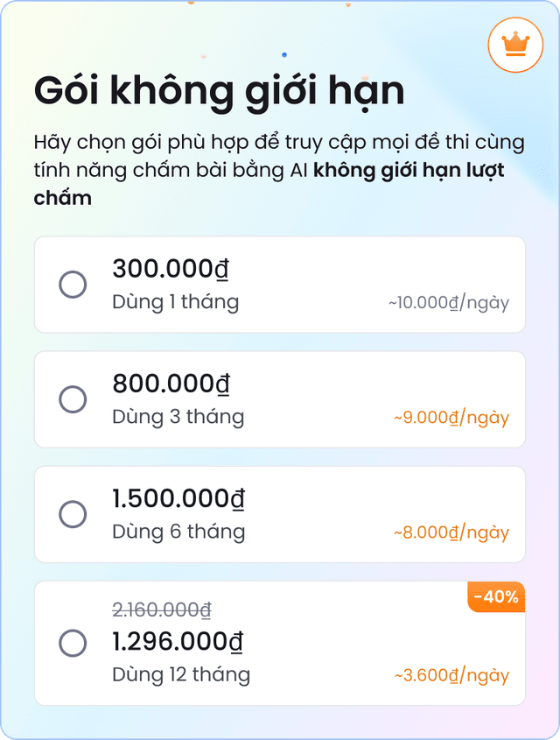Click the 800.000đ price label
Image resolution: width=560 pixels, height=740 pixels.
(170, 384)
